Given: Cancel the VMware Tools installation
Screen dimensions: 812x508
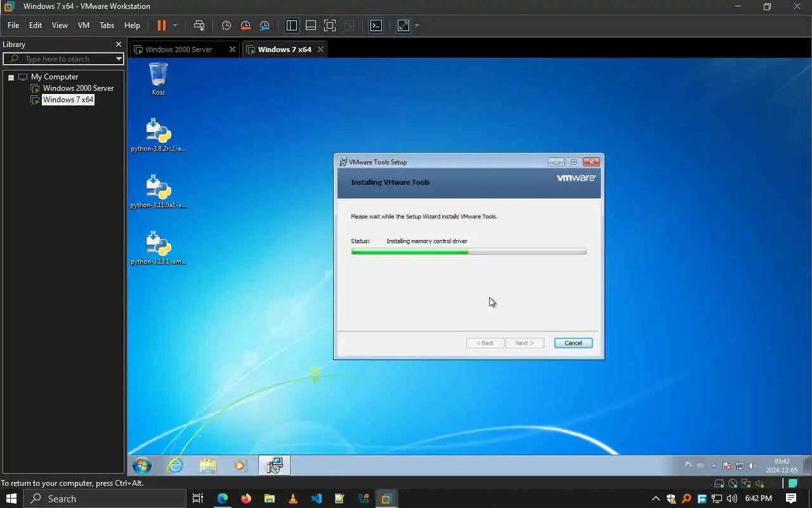Looking at the screenshot, I should [573, 343].
